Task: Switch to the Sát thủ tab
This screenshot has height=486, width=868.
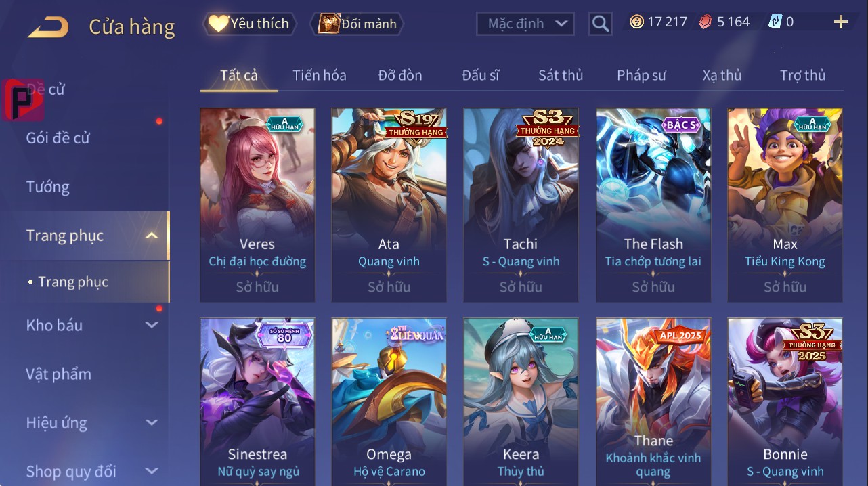Action: pyautogui.click(x=561, y=75)
